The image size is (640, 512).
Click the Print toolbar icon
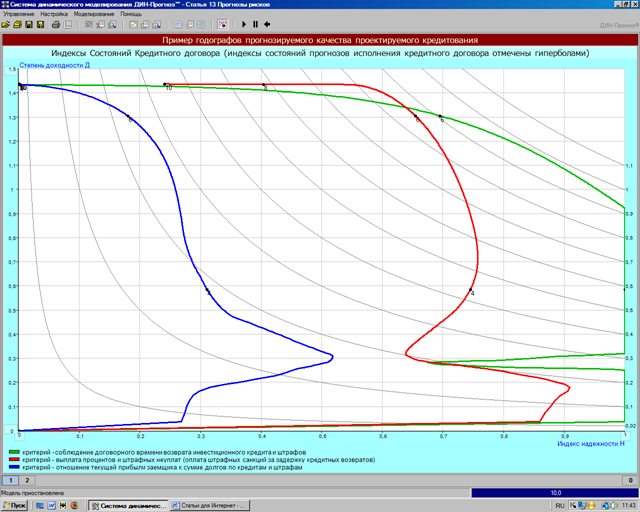tap(56, 24)
